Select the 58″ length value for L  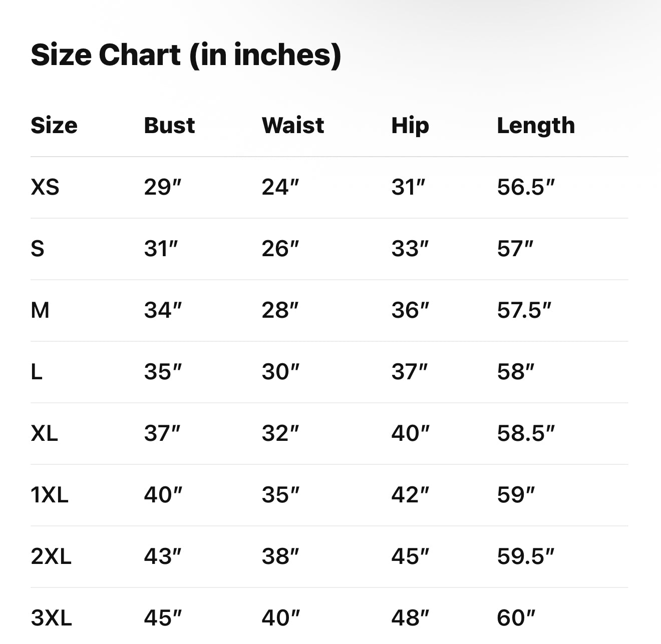[x=516, y=372]
